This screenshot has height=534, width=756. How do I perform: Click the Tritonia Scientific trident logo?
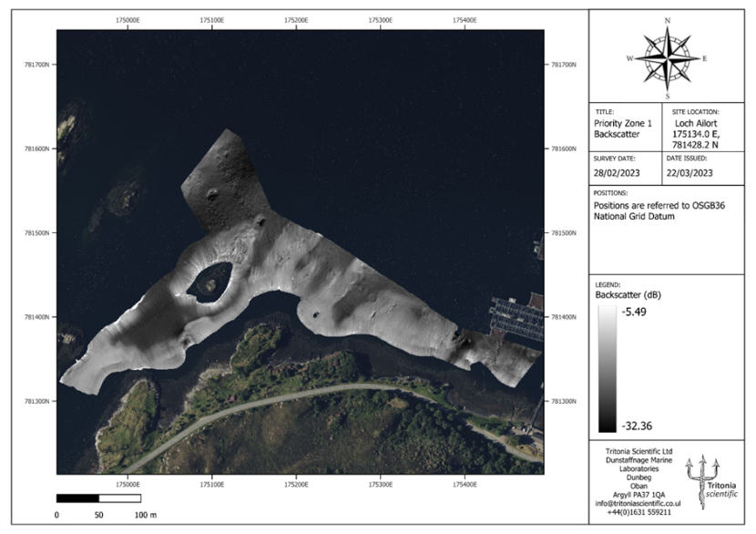click(701, 481)
